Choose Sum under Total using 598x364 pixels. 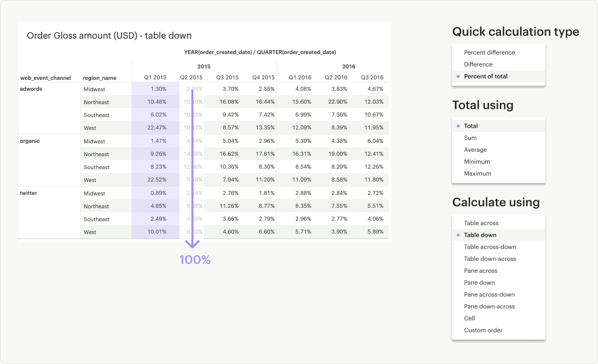pos(470,138)
